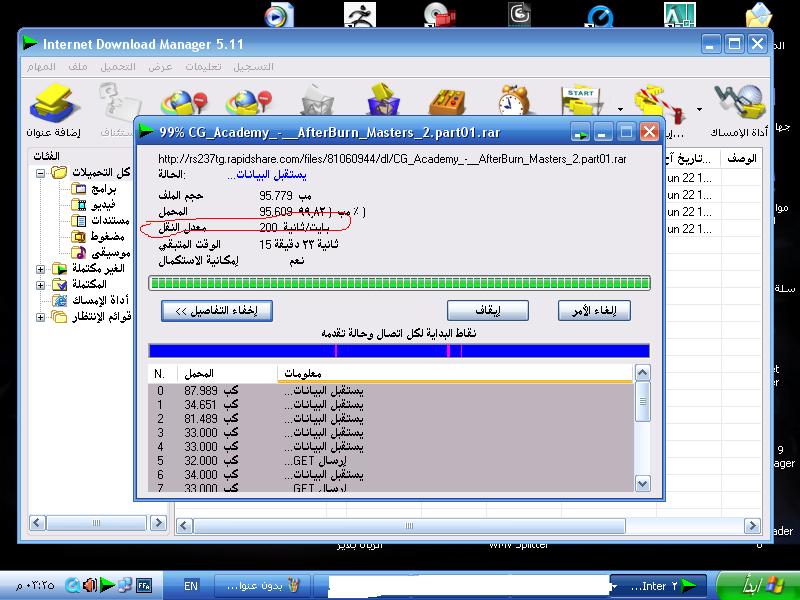Switch to the بدون عنوا... taskbar button
800x600 pixels.
point(261,586)
